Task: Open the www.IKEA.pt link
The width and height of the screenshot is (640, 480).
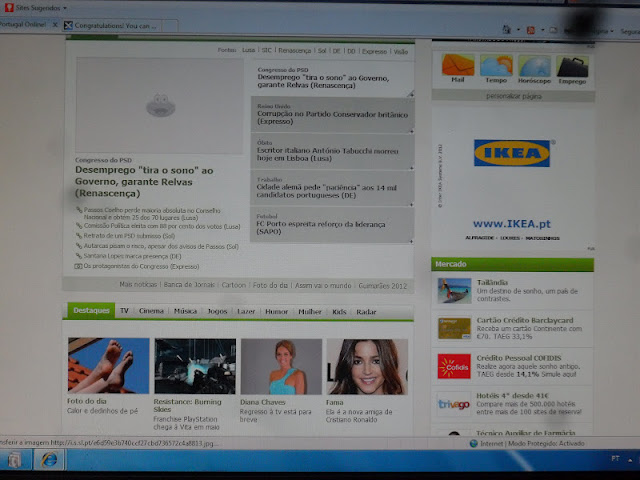Action: [512, 224]
